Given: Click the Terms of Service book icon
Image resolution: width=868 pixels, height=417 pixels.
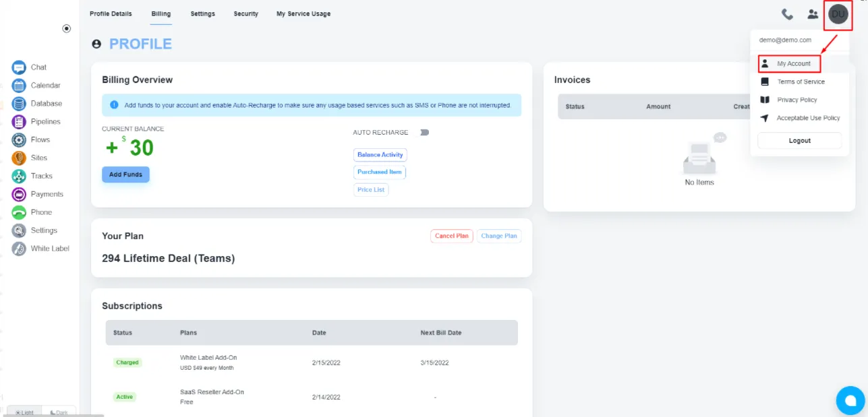Looking at the screenshot, I should tap(764, 82).
